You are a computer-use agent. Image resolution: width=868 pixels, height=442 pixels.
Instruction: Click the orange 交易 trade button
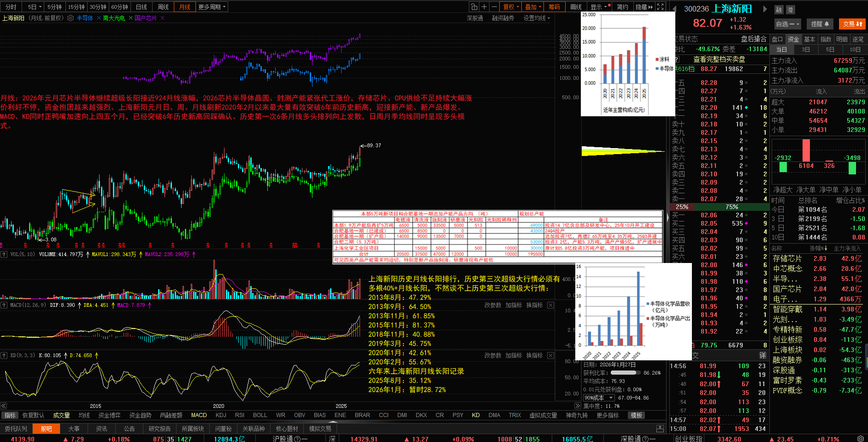[852, 24]
